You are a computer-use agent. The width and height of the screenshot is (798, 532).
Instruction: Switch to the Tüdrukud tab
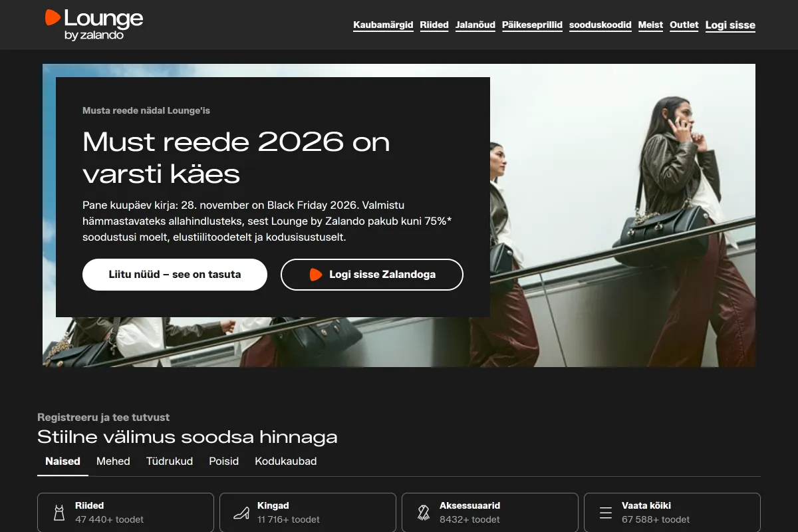coord(170,462)
